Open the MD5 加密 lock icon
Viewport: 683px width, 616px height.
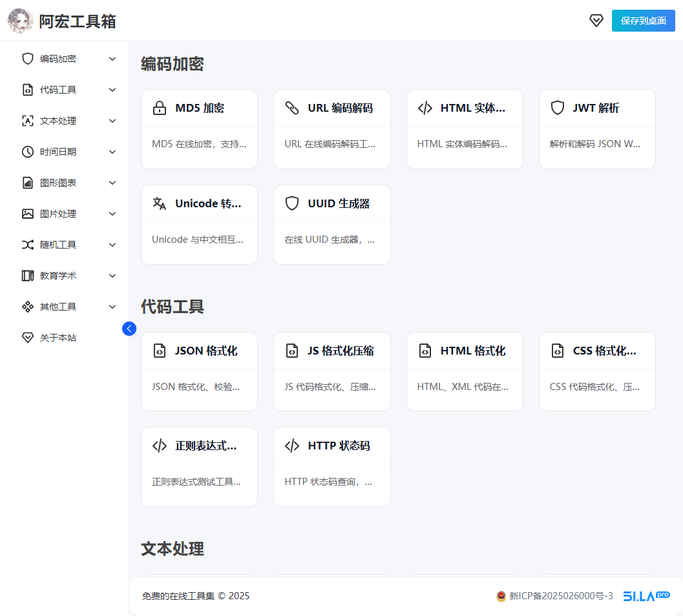point(160,108)
